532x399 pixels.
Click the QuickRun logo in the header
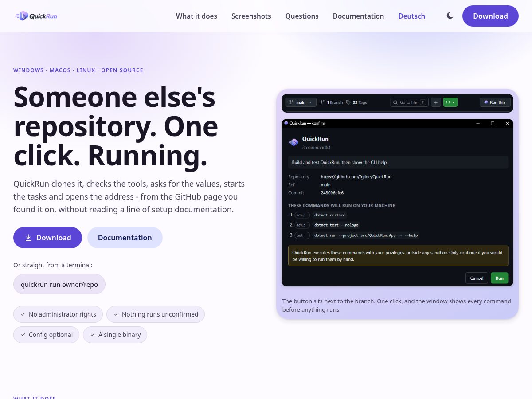point(36,16)
